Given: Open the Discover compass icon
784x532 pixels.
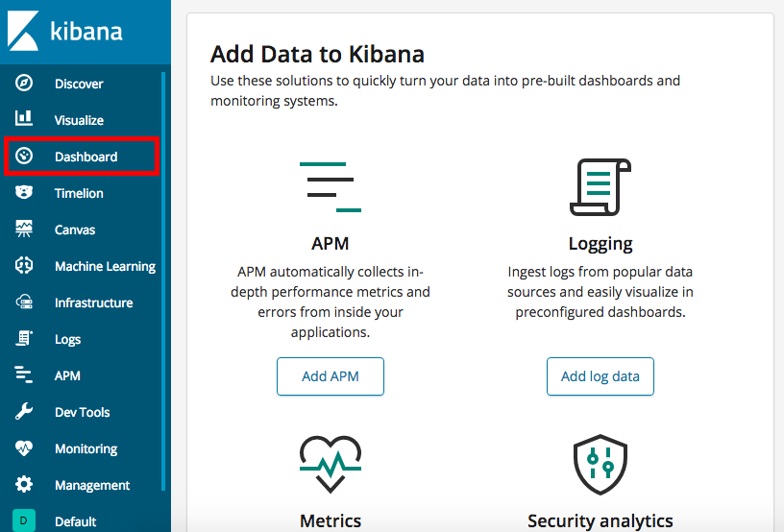Looking at the screenshot, I should pyautogui.click(x=23, y=83).
